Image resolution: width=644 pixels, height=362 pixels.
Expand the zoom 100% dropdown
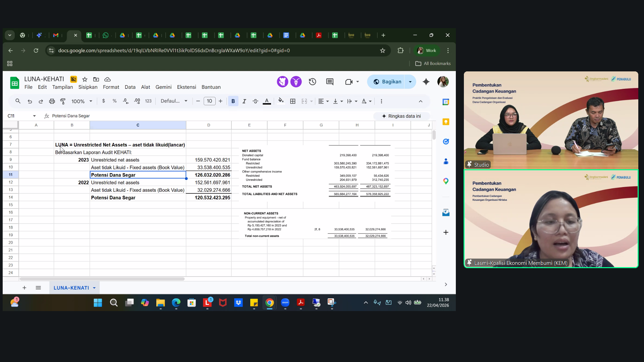pyautogui.click(x=82, y=101)
